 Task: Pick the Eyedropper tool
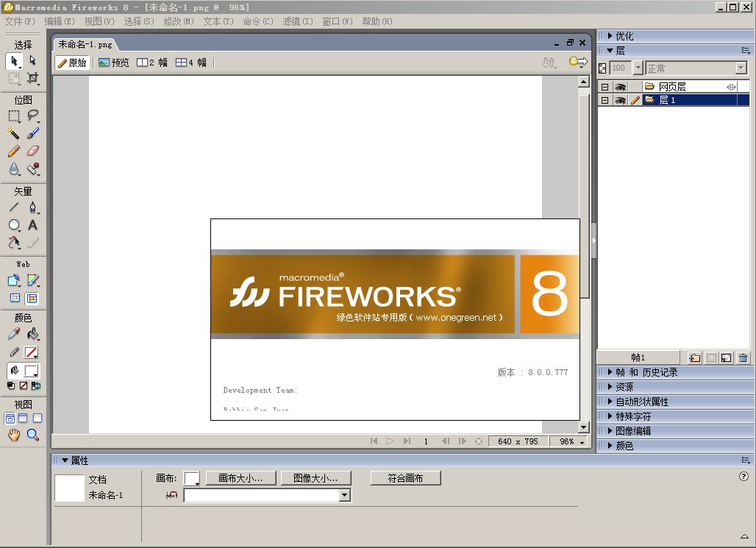coord(14,334)
